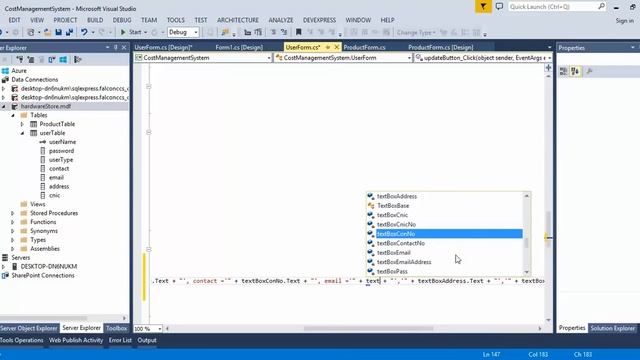Viewport: 640px width, 360px height.
Task: Select the Azure node
Action: tap(19, 71)
